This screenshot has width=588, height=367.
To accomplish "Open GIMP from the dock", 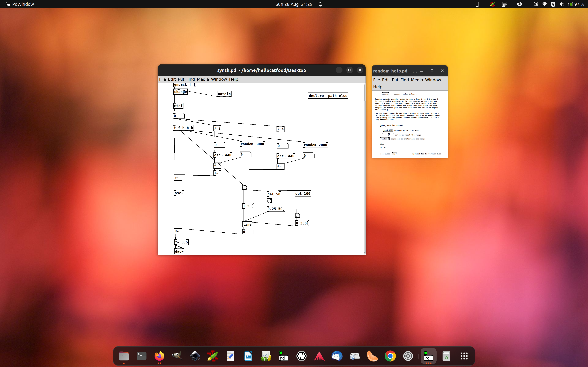I will 177,356.
